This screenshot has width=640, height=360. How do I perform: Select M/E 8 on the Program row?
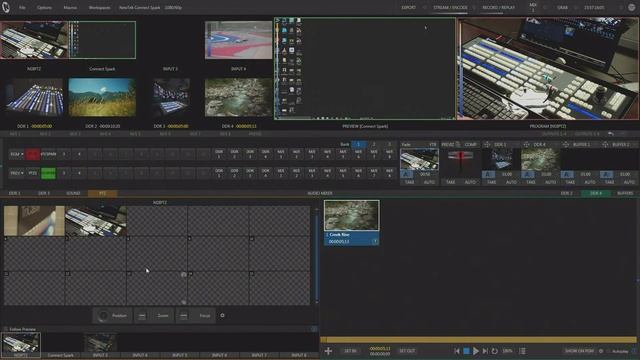389,154
